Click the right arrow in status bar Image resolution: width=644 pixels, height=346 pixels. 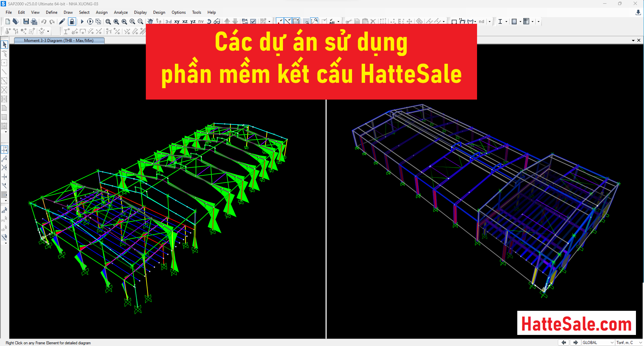(576, 343)
